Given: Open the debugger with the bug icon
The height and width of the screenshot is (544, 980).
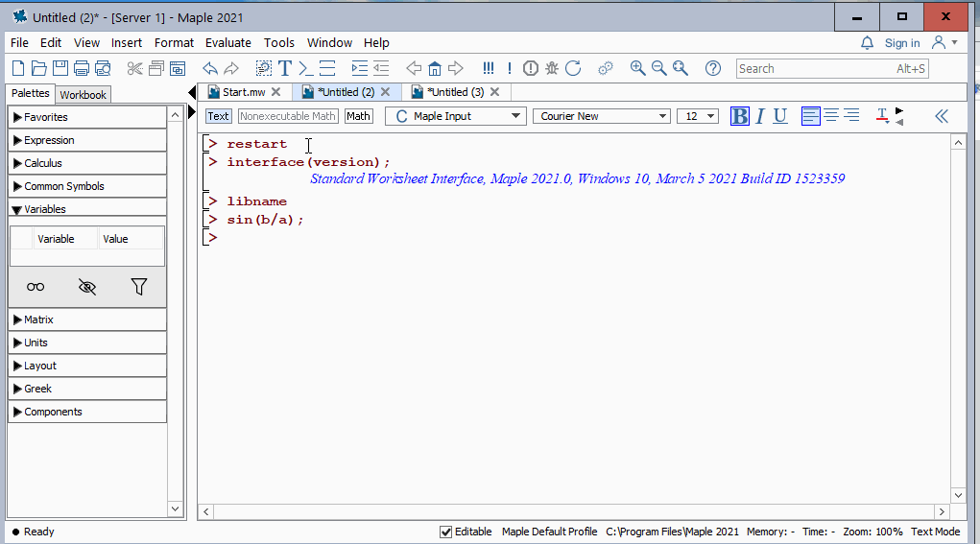Looking at the screenshot, I should pos(551,68).
